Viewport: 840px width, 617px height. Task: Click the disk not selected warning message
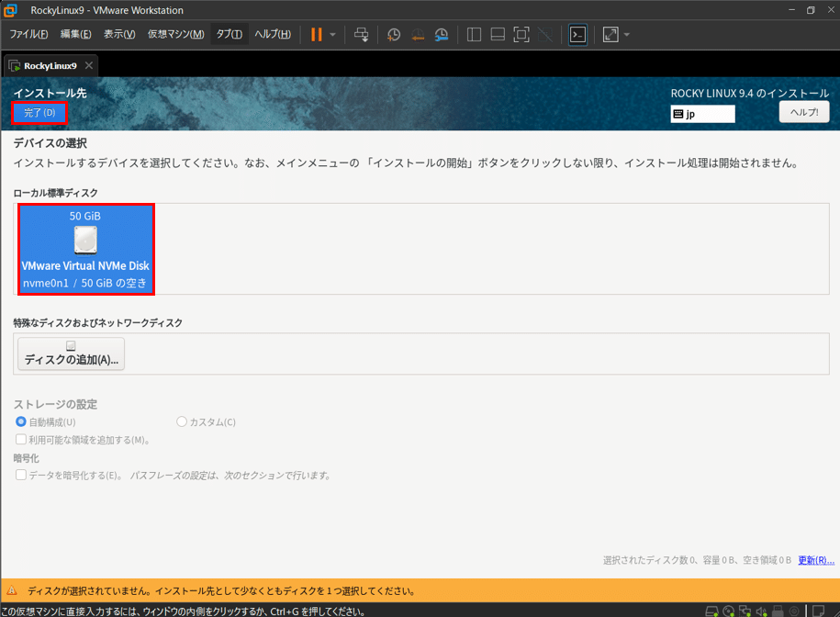(222, 591)
